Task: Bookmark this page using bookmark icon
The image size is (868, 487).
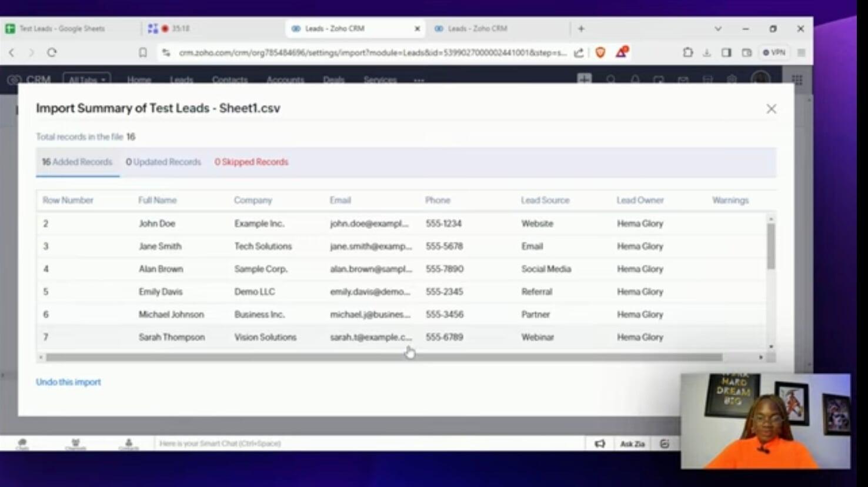Action: (x=142, y=52)
